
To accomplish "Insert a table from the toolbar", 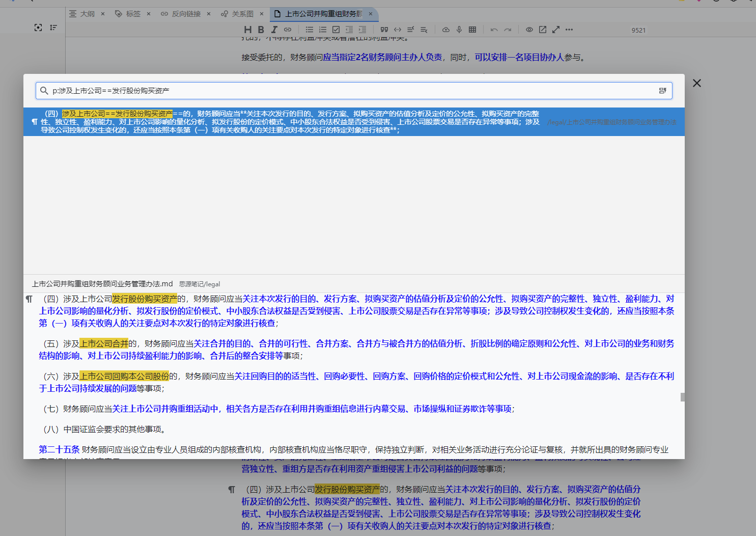I will pos(472,30).
